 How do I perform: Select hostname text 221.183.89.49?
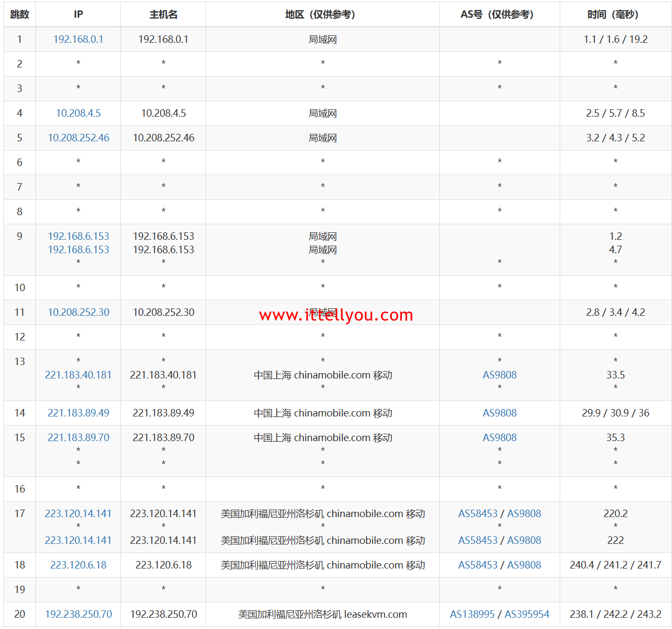(163, 413)
